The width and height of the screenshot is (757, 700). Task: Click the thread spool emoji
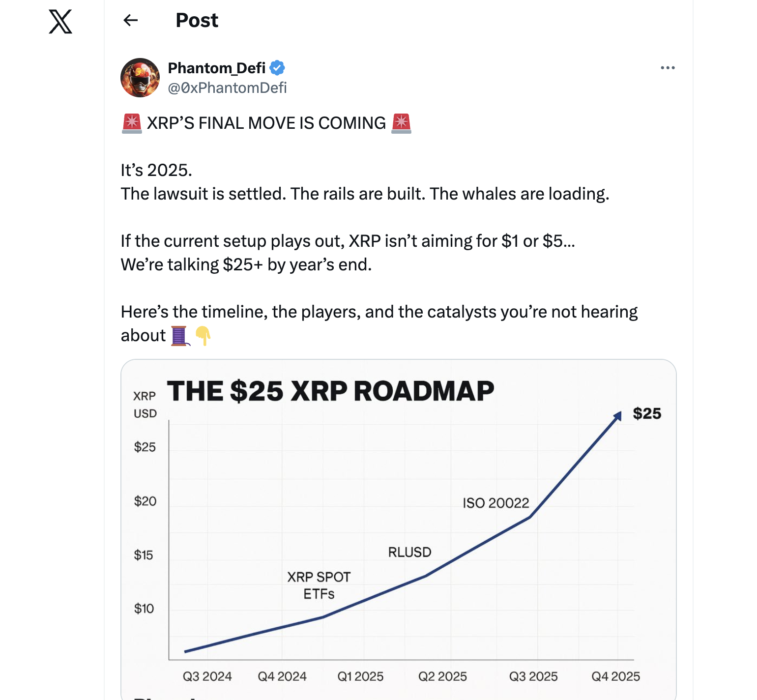(180, 336)
